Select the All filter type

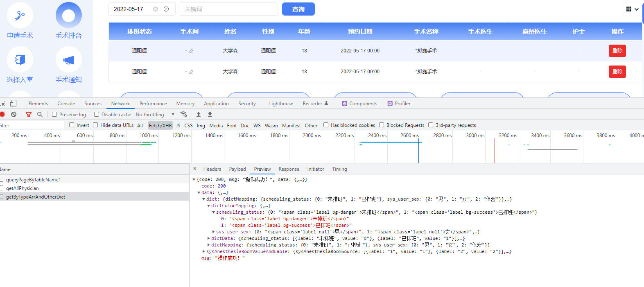(140, 125)
